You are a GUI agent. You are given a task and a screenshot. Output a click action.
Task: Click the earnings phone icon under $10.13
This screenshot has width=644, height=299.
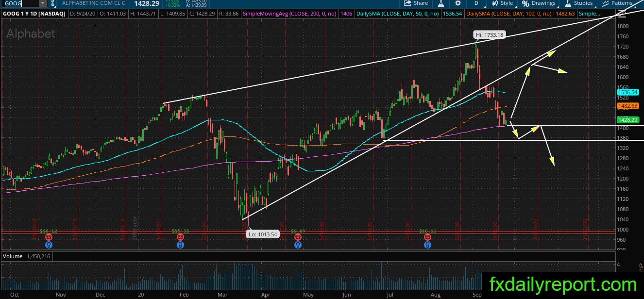[x=427, y=237]
